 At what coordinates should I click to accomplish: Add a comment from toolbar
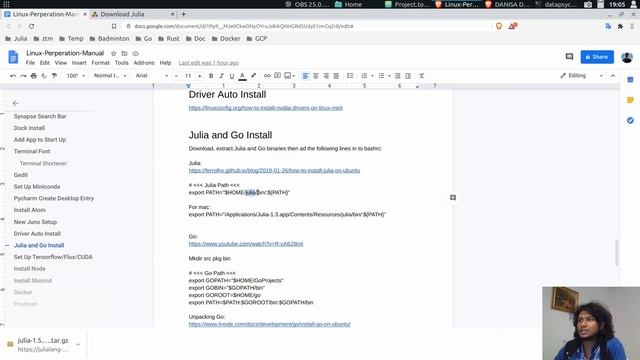point(278,76)
